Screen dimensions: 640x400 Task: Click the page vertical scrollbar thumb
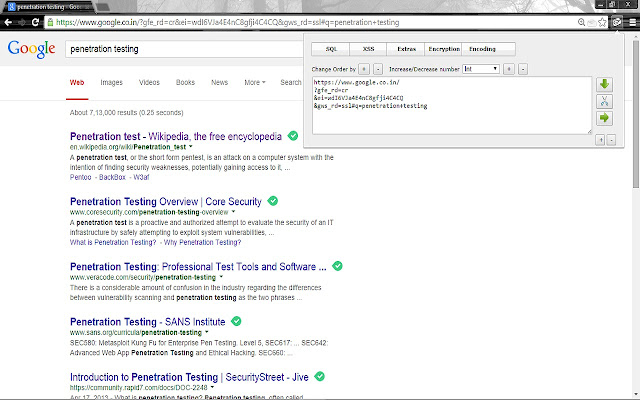(636, 114)
